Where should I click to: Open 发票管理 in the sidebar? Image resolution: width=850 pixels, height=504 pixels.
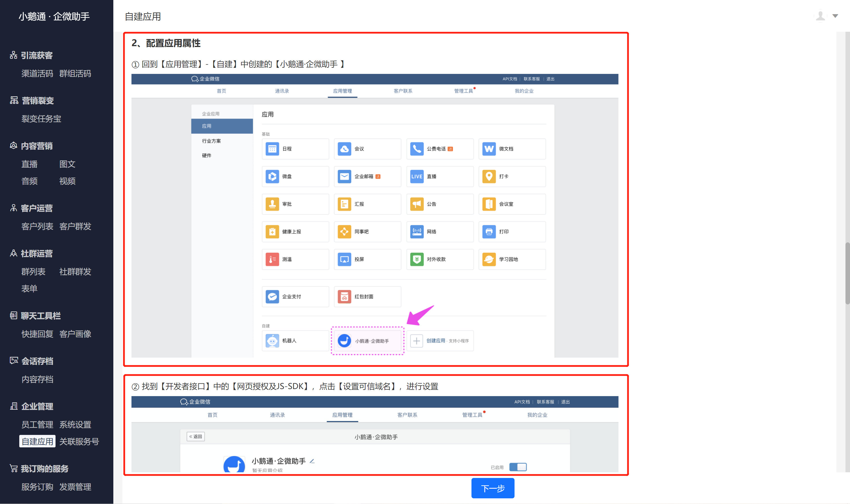click(75, 487)
